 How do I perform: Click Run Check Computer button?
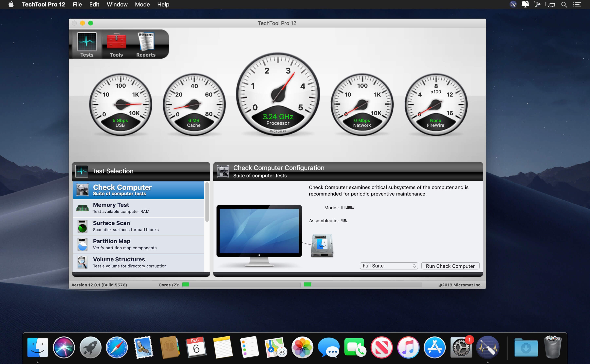(x=450, y=266)
